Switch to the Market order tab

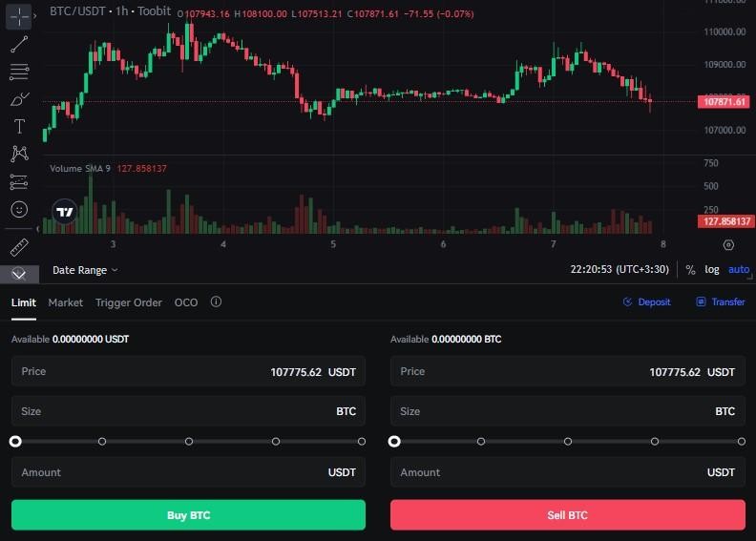pyautogui.click(x=66, y=302)
